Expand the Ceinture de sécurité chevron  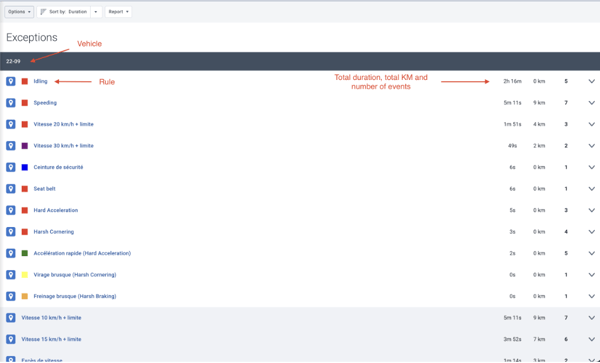[x=592, y=167]
